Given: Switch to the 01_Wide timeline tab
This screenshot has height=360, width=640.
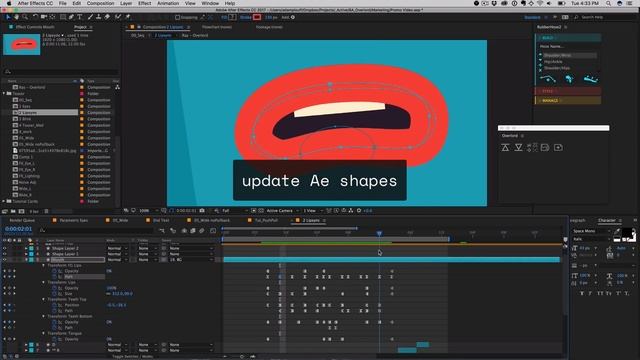Looking at the screenshot, I should click(x=120, y=220).
